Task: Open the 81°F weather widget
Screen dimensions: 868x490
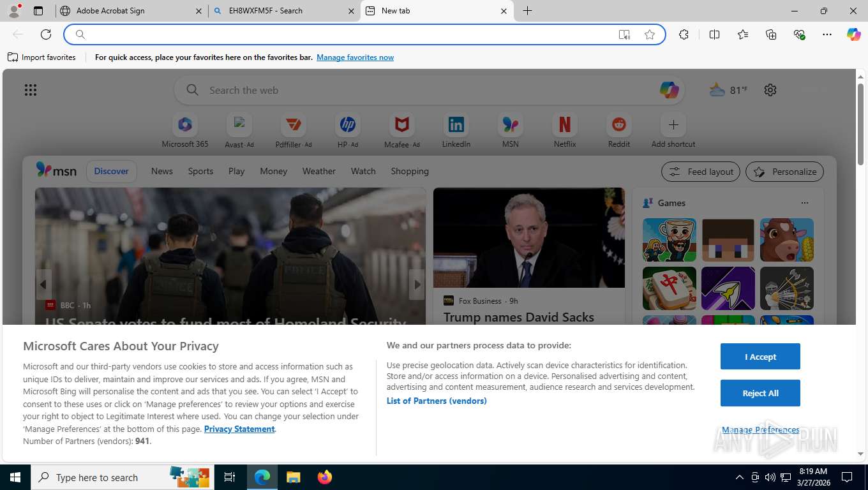Action: 728,90
